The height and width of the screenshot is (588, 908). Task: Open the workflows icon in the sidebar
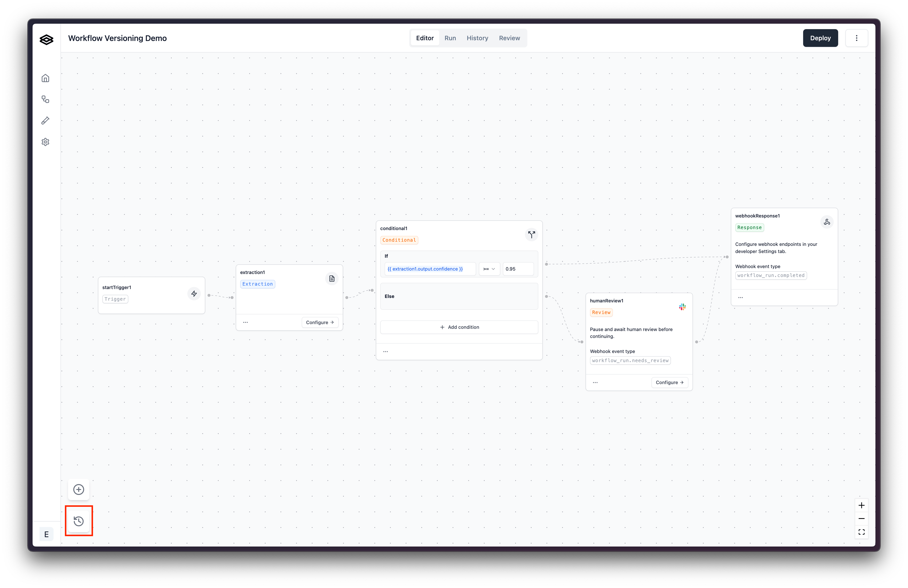[x=45, y=99]
